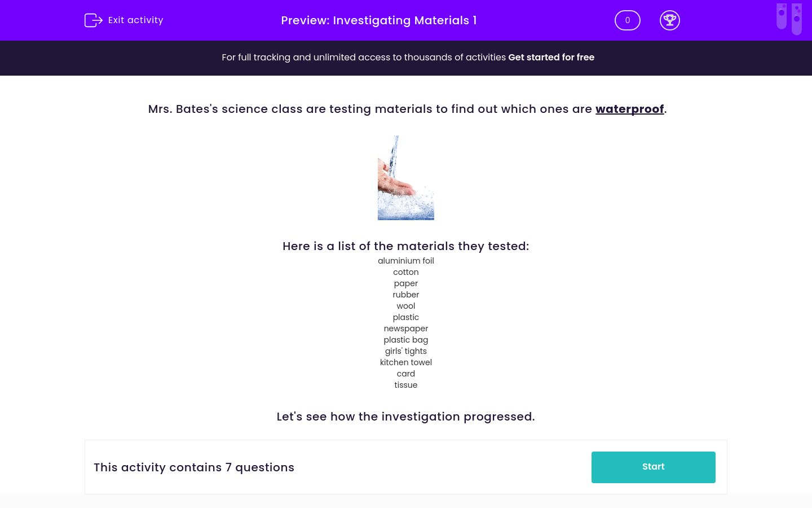812x508 pixels.
Task: Click the Exit activity text label
Action: pyautogui.click(x=135, y=20)
